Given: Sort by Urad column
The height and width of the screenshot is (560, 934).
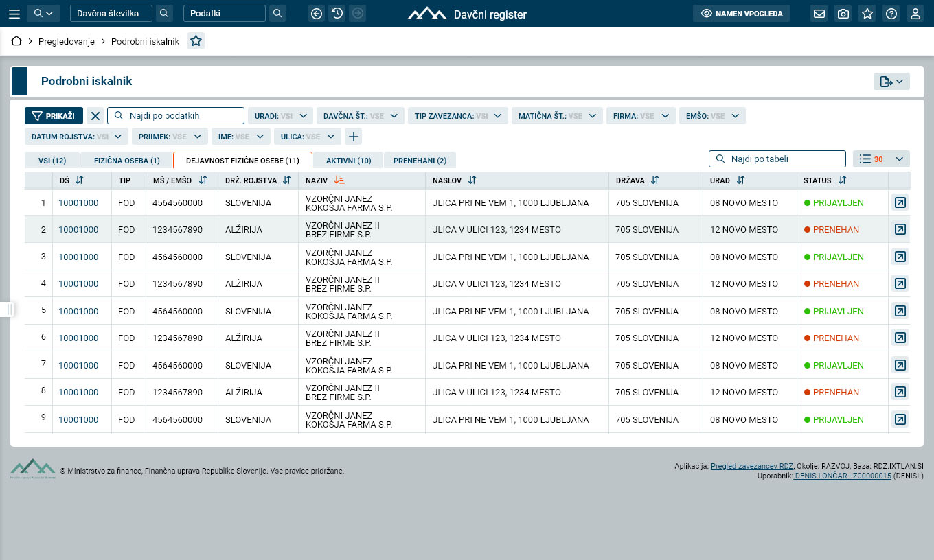Looking at the screenshot, I should (740, 180).
